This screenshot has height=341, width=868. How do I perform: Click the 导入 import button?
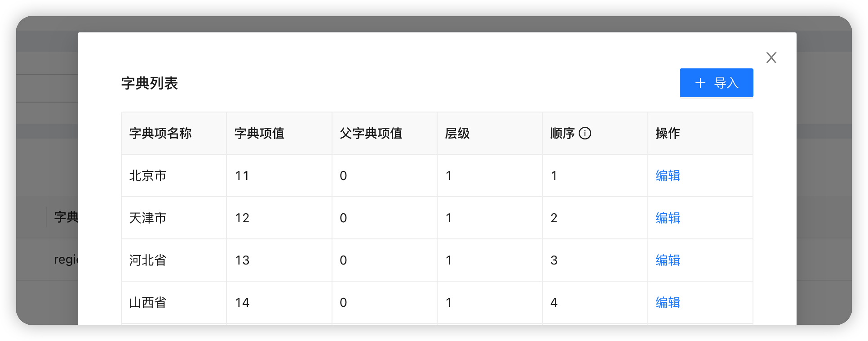pyautogui.click(x=716, y=83)
